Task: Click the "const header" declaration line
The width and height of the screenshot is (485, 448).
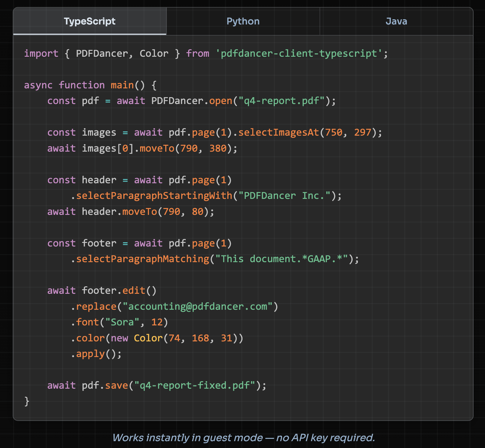Action: point(140,180)
